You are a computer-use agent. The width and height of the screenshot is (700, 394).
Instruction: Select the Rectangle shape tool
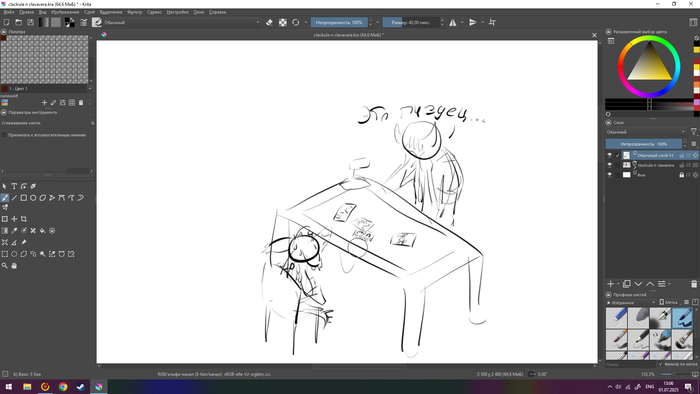click(x=23, y=198)
